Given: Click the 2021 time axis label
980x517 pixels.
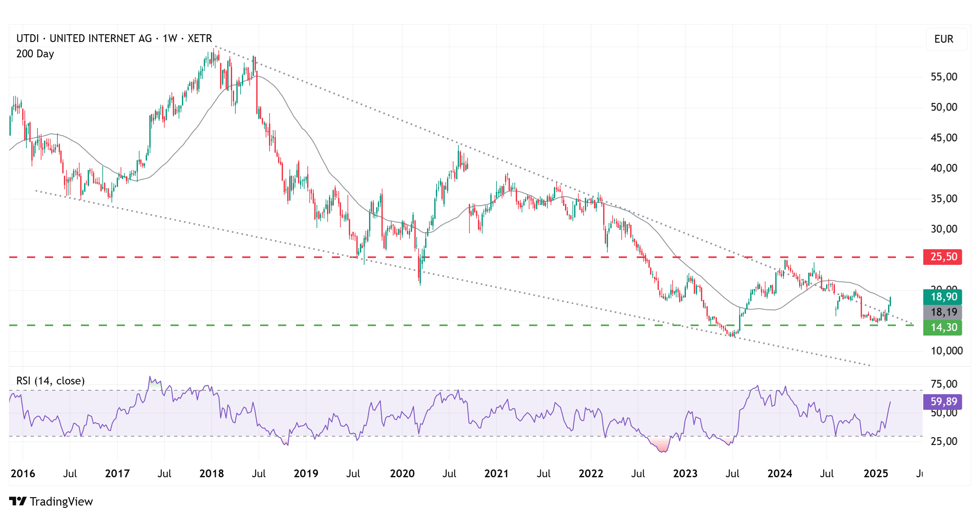Looking at the screenshot, I should coord(496,473).
